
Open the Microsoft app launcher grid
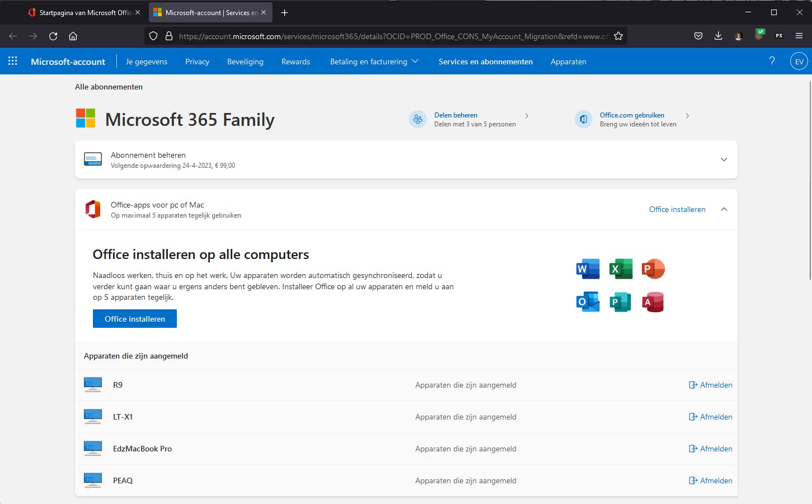pos(12,62)
